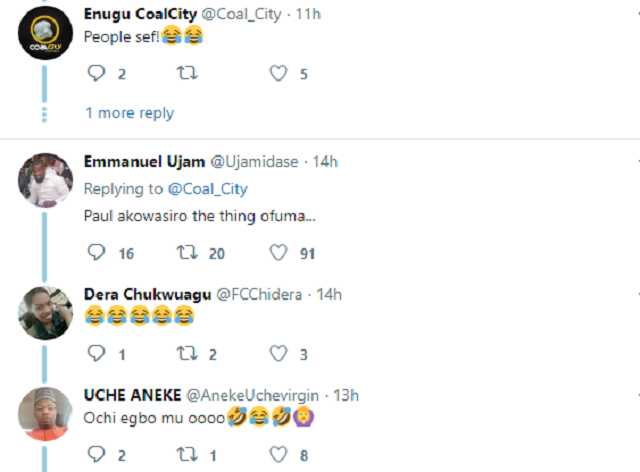Open Emmanuel Ujam's profile picture
Image resolution: width=640 pixels, height=472 pixels.
[45, 180]
